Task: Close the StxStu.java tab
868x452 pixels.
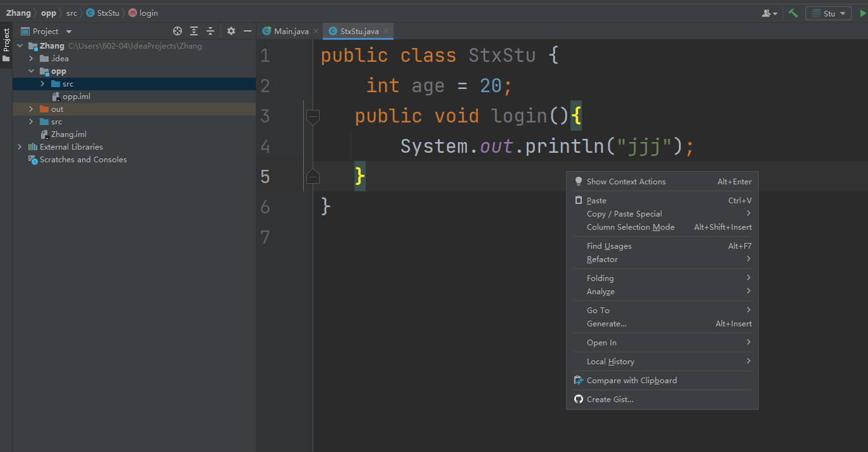Action: (x=386, y=31)
